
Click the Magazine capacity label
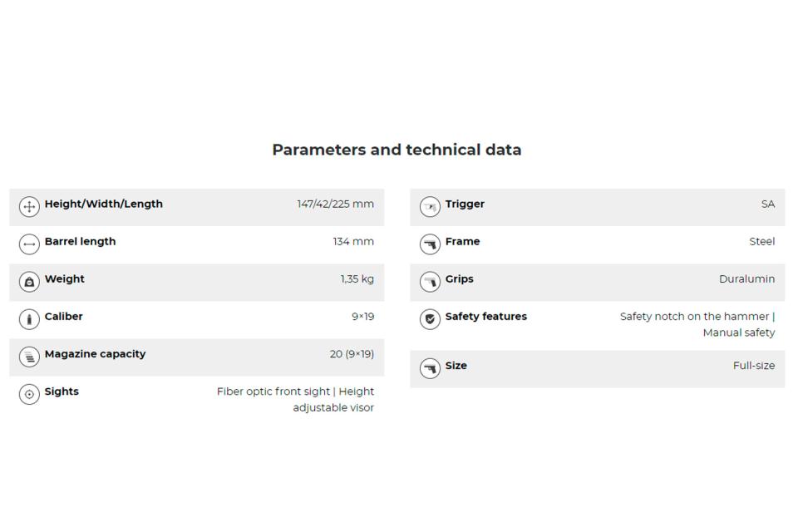pyautogui.click(x=95, y=354)
